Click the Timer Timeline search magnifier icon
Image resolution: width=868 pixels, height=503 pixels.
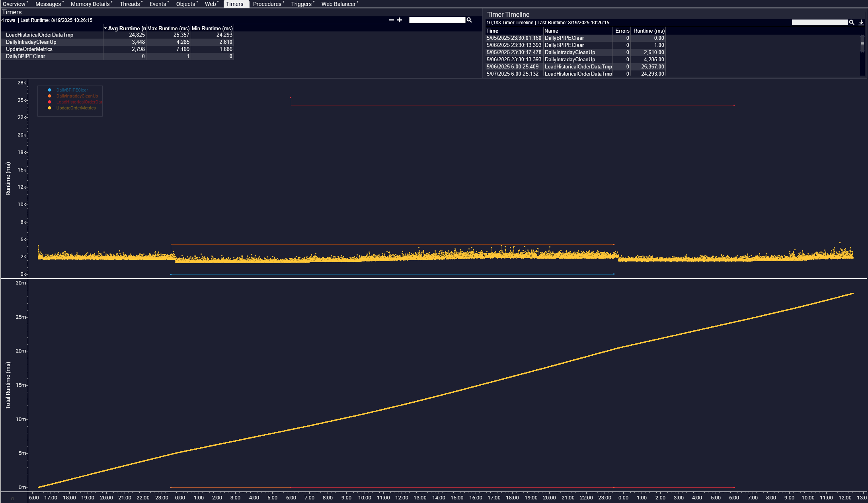(852, 23)
